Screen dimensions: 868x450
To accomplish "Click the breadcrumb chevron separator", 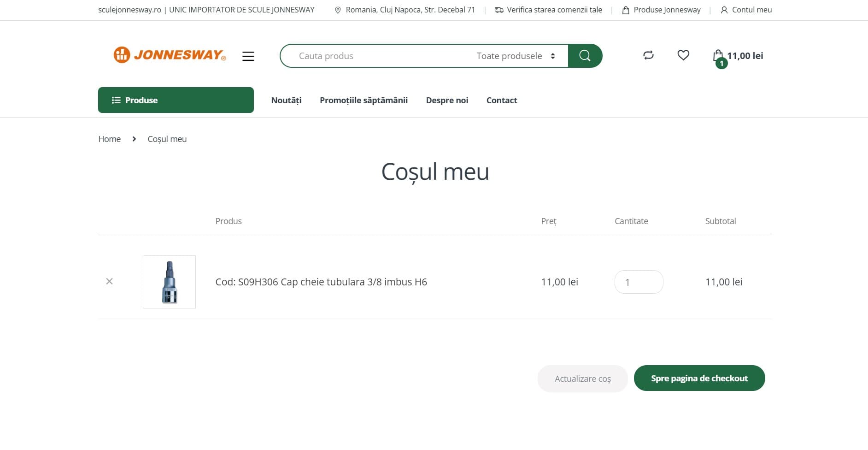I will [134, 139].
